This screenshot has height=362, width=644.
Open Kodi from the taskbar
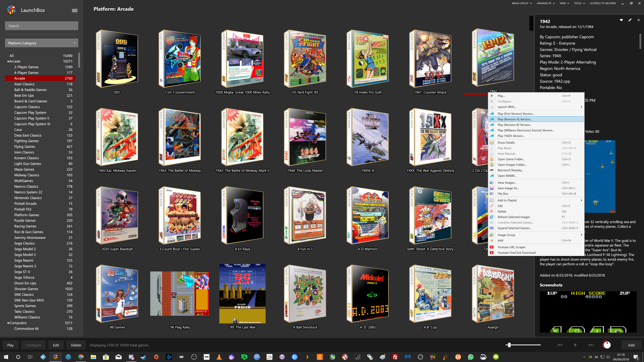click(43, 357)
